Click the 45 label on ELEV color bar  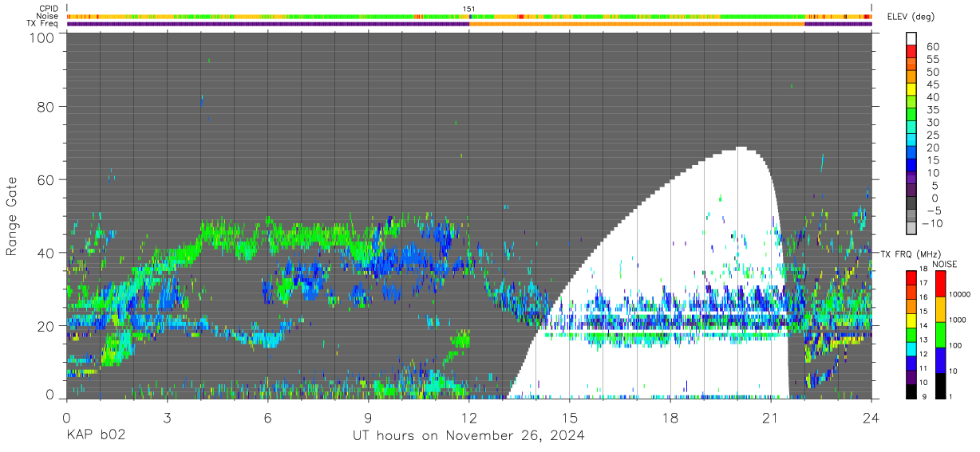[931, 85]
